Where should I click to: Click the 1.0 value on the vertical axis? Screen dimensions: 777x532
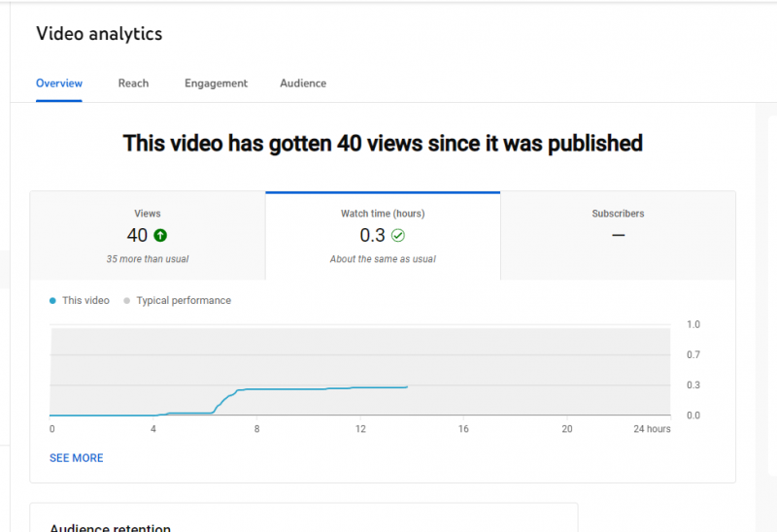click(x=693, y=324)
